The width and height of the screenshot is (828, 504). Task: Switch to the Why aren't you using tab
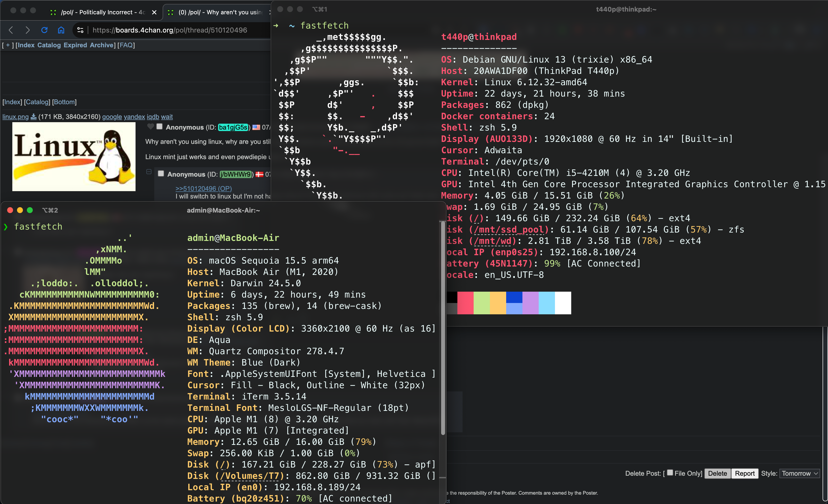[218, 12]
